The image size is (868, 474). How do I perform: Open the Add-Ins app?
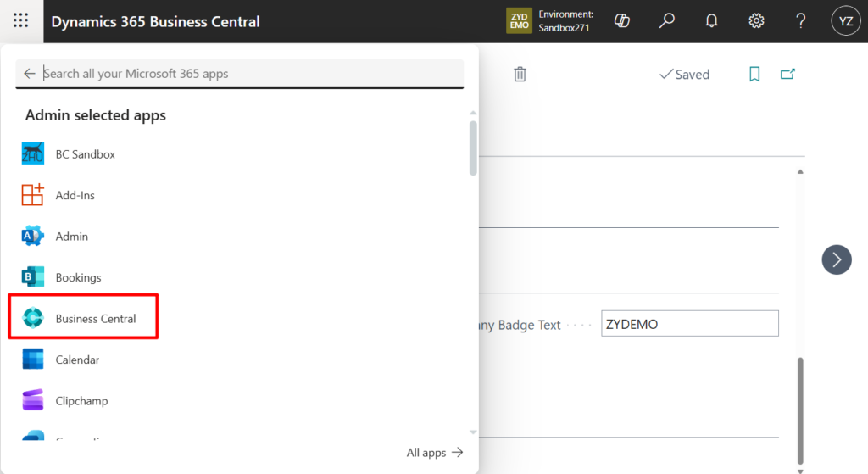click(75, 195)
